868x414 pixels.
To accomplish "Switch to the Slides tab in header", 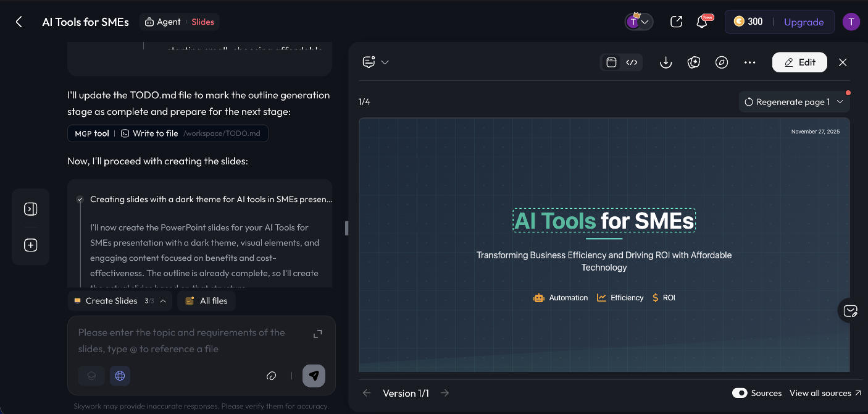I will 204,21.
